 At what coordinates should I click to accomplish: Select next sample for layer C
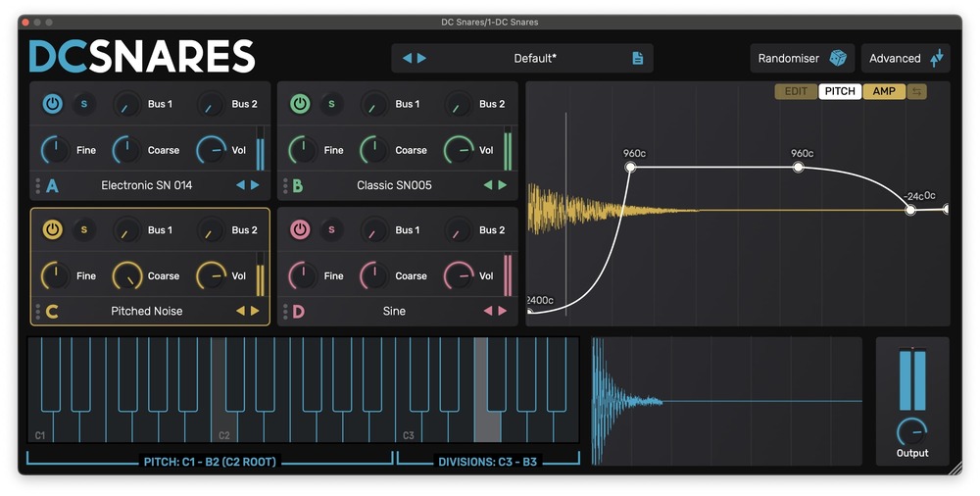click(255, 311)
